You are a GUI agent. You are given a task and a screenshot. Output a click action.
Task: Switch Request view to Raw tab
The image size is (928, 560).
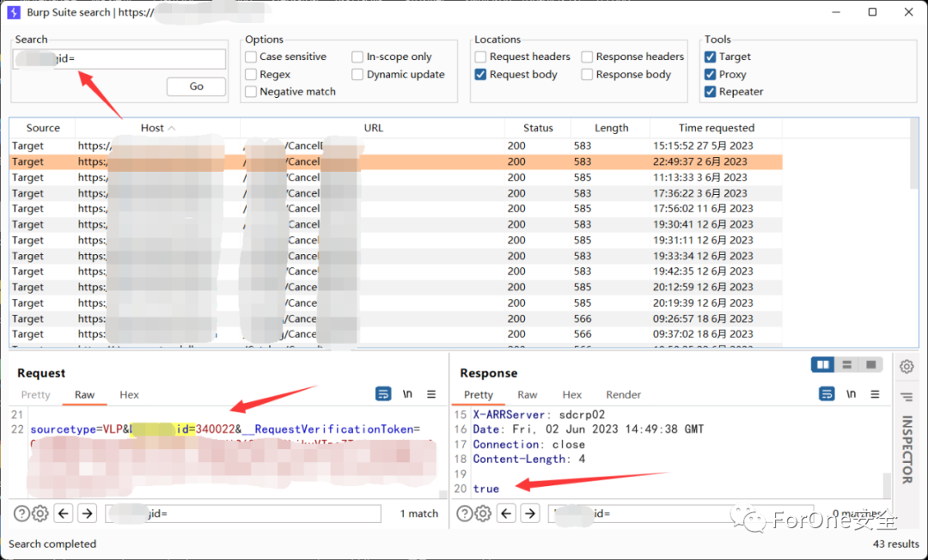[x=84, y=395]
